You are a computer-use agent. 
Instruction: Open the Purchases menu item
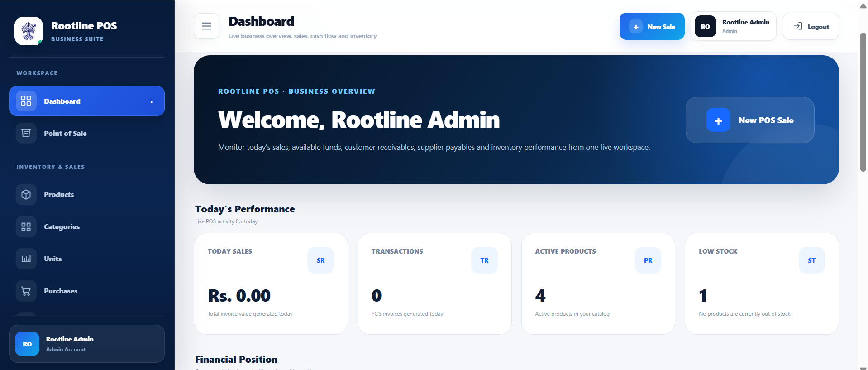pos(87,291)
